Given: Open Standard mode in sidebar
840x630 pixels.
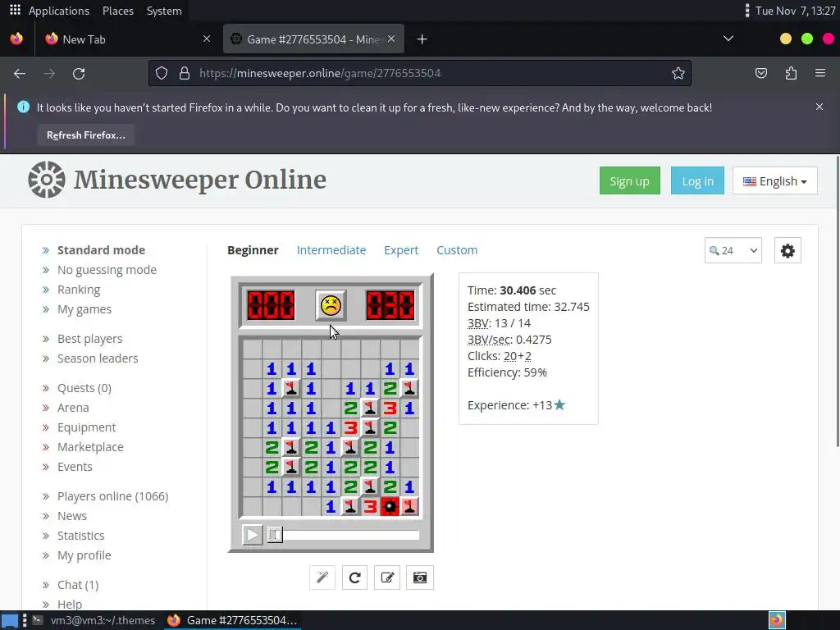Looking at the screenshot, I should point(101,250).
